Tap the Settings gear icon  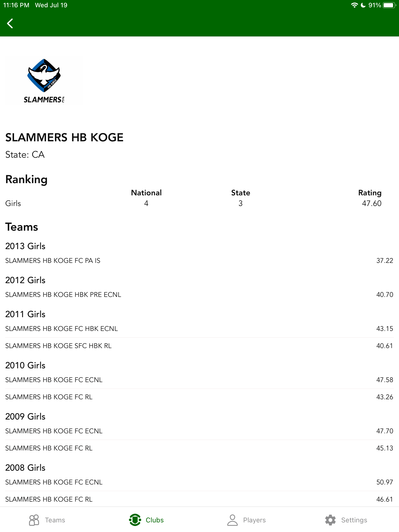pos(330,520)
